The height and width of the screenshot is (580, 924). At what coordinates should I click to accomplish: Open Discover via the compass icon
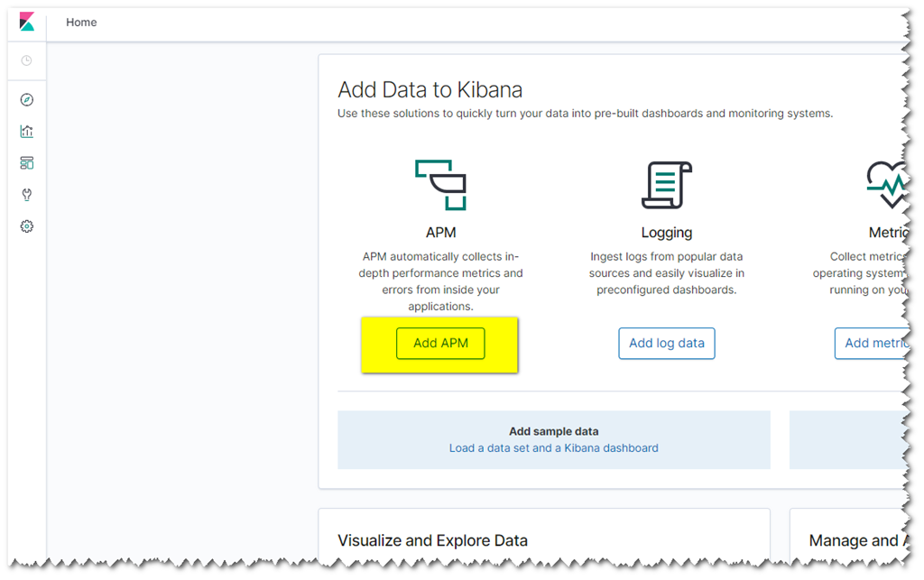click(26, 99)
